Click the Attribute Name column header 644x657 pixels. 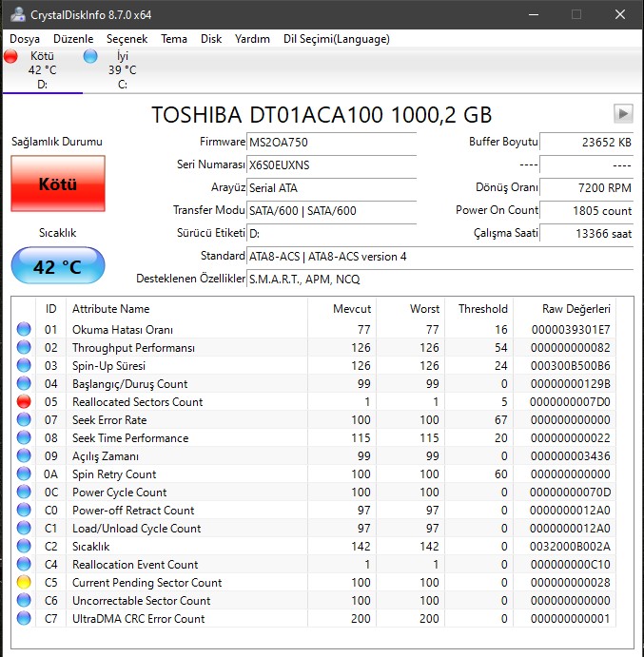point(111,309)
